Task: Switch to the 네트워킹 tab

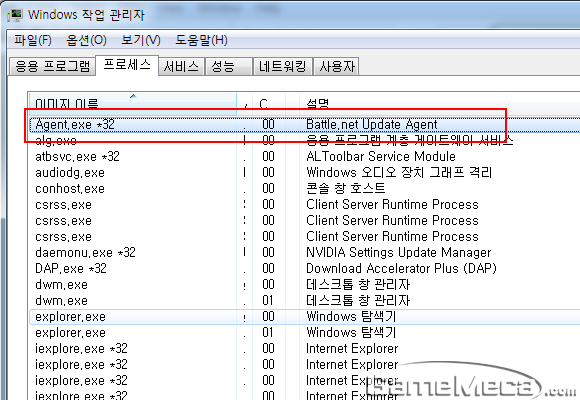Action: tap(283, 67)
